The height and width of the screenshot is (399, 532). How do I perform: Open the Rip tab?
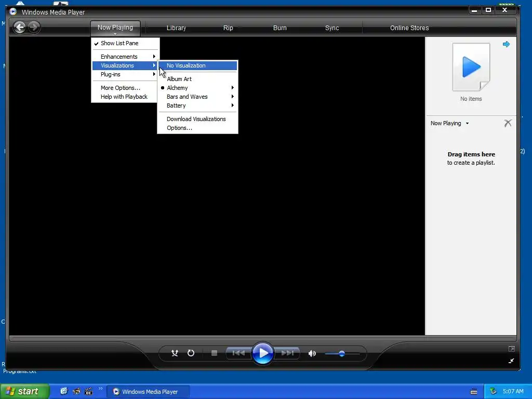point(228,28)
